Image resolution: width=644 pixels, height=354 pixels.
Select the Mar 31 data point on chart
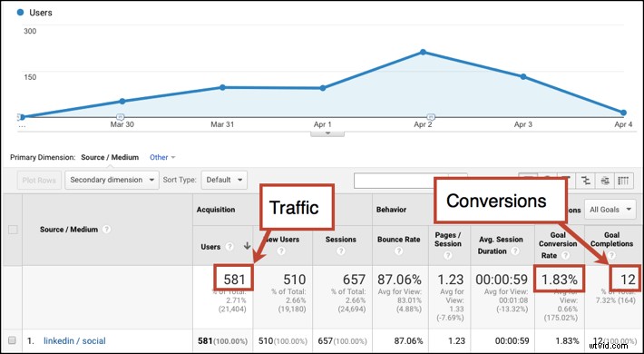tap(222, 87)
